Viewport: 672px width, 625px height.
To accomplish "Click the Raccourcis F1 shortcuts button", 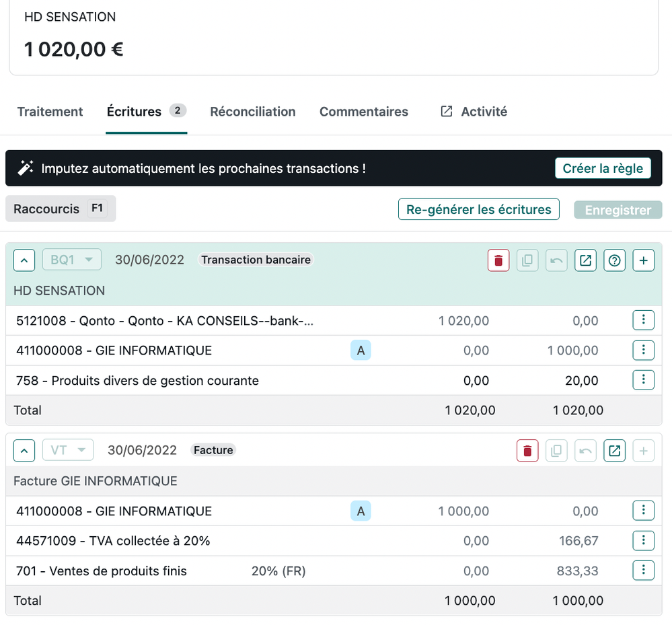I will (61, 209).
